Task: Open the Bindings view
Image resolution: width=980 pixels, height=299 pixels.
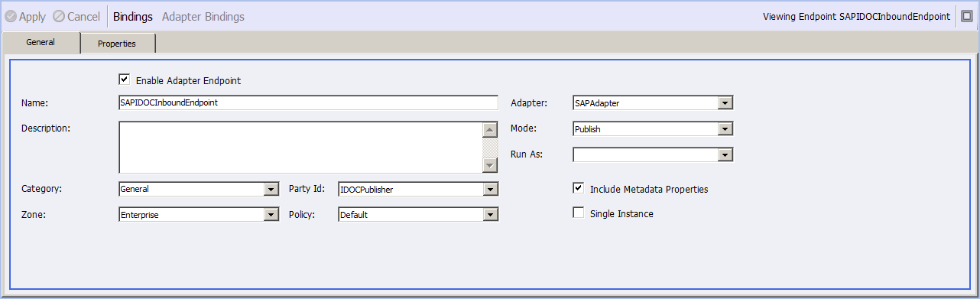Action: 133,16
